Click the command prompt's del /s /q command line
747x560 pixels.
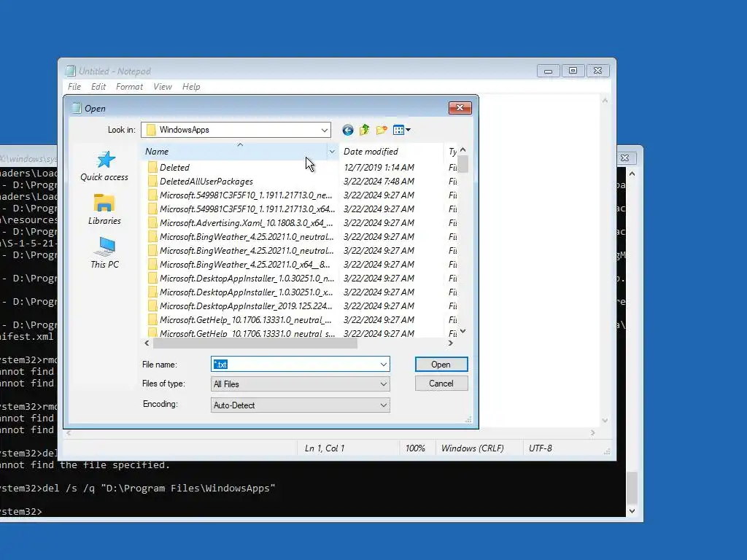pyautogui.click(x=158, y=488)
